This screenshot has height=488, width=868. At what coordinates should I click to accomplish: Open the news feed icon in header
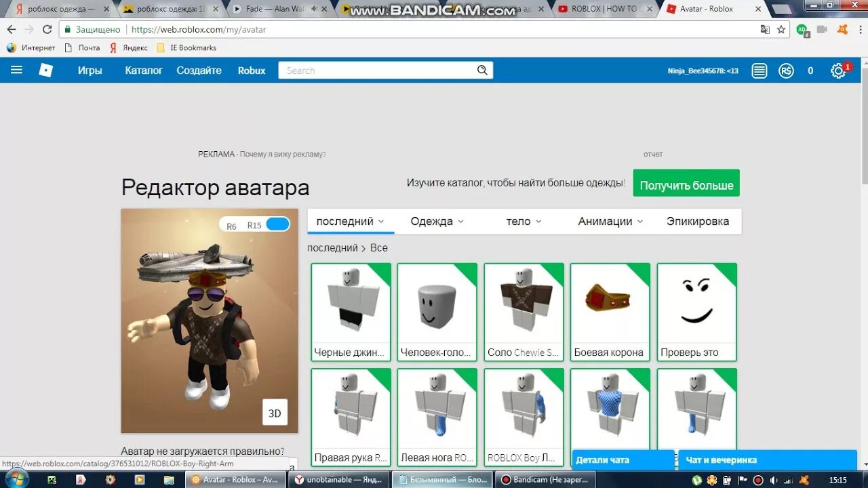759,70
